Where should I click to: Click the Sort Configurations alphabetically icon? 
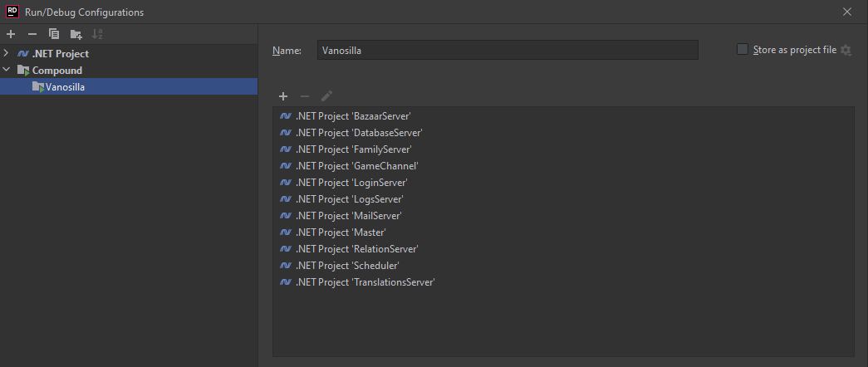click(97, 34)
